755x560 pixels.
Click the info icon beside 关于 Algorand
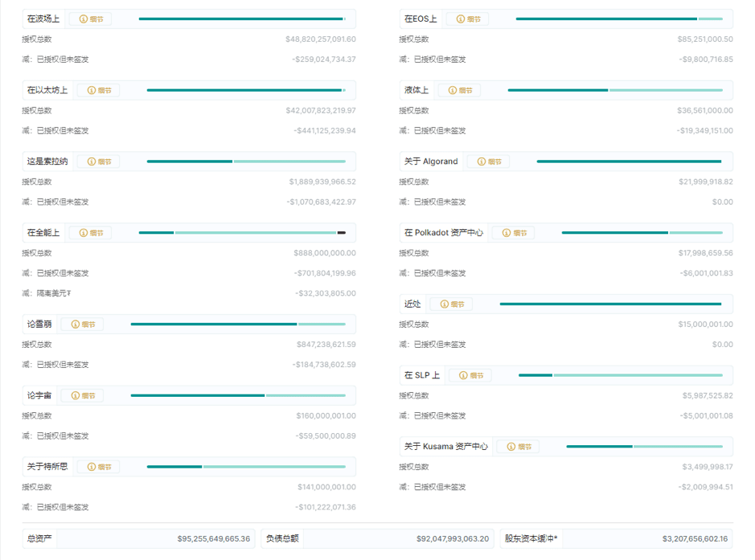[482, 161]
